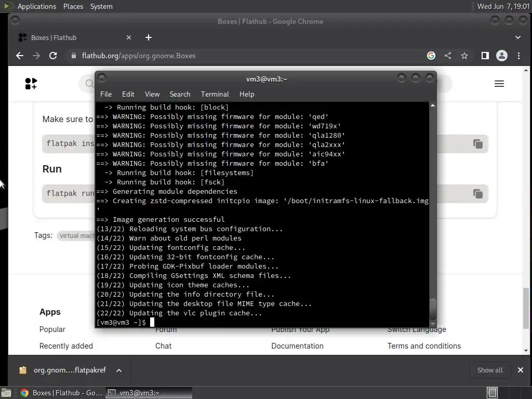This screenshot has height=399, width=532.
Task: Click workspace switcher in bottom panel
Action: [492, 393]
